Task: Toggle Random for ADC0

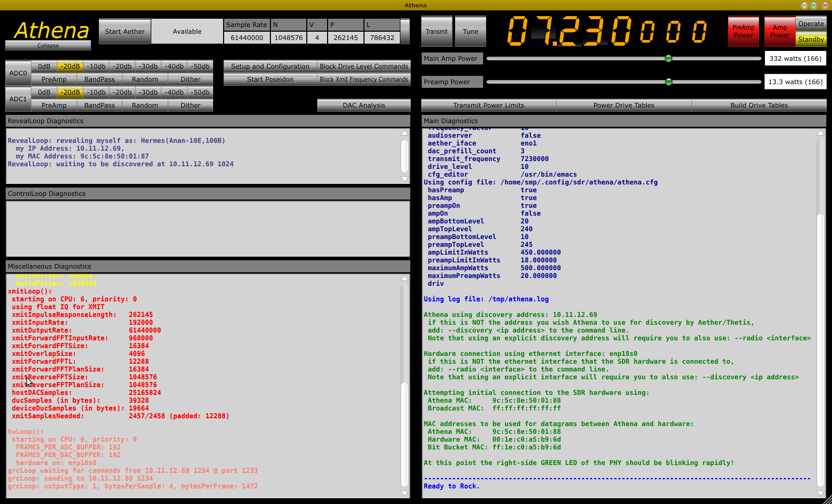Action: [145, 79]
